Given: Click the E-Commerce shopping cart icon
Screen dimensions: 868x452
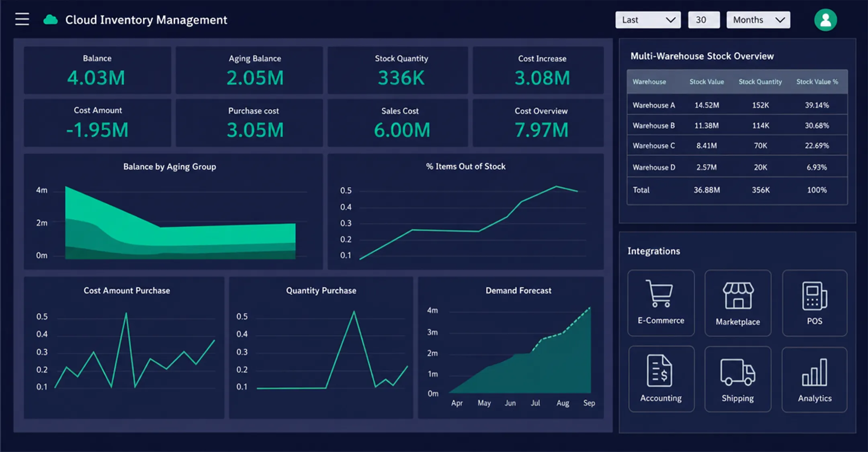Looking at the screenshot, I should coord(659,293).
